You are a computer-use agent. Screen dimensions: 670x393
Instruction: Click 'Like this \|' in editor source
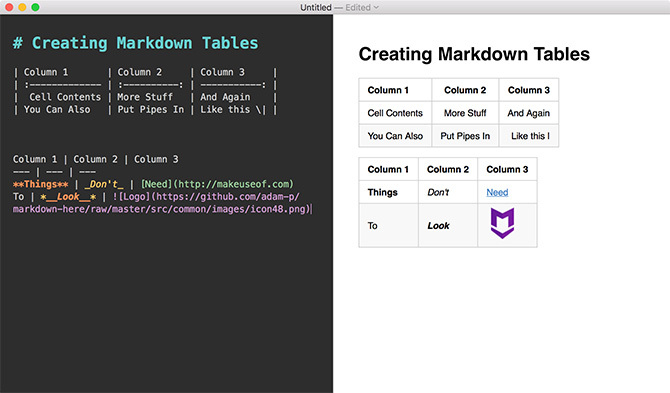(x=233, y=109)
